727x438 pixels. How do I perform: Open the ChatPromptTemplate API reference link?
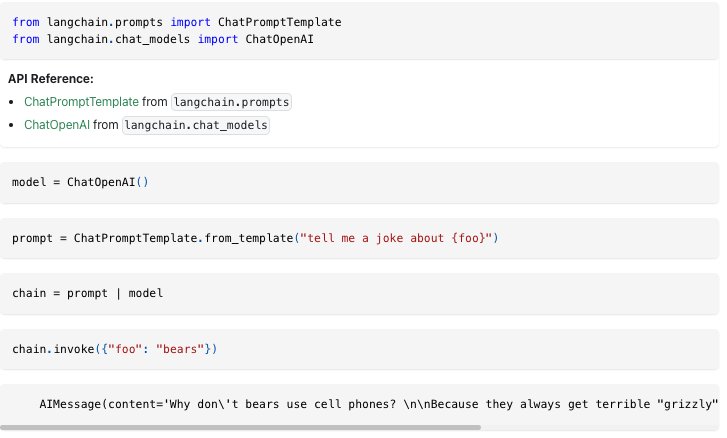(81, 102)
